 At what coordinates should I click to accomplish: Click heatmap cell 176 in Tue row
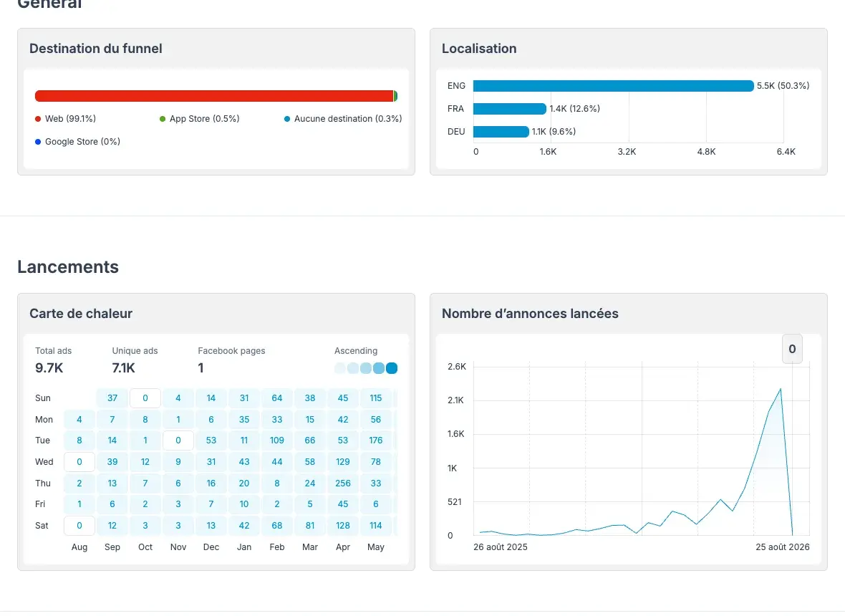376,441
